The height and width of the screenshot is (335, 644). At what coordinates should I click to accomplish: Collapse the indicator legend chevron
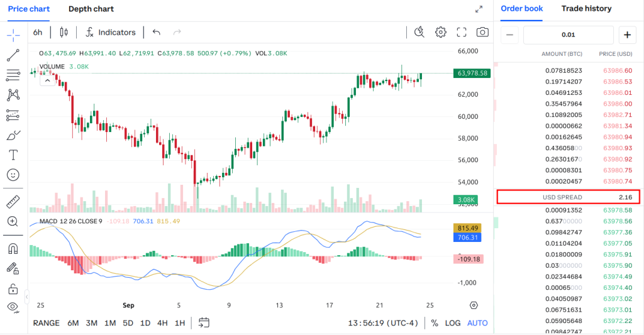click(x=47, y=80)
